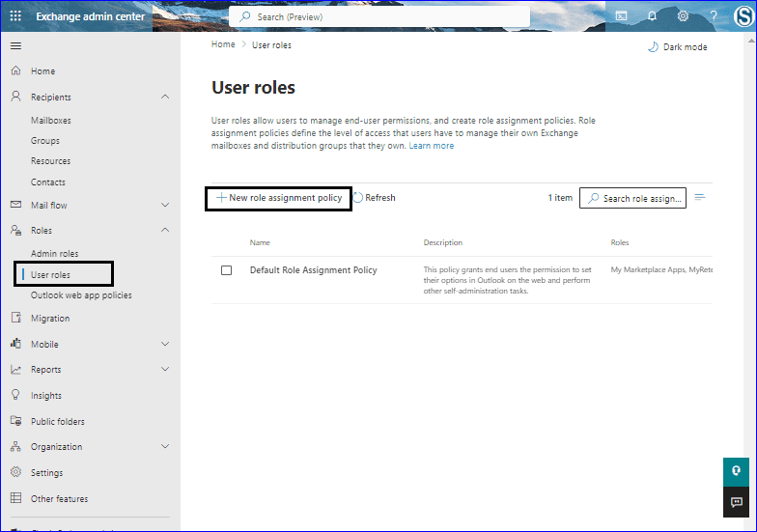The height and width of the screenshot is (532, 757).
Task: Open the filter list options icon
Action: (699, 197)
